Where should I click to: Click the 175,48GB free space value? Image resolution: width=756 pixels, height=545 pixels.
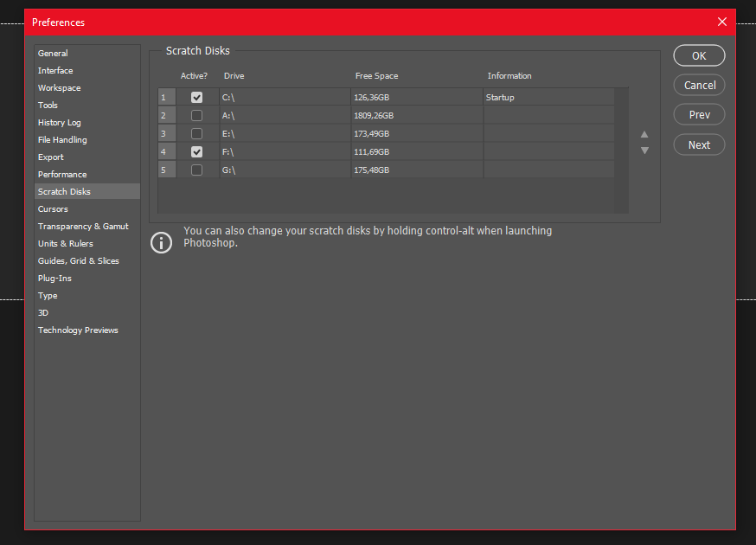point(371,170)
